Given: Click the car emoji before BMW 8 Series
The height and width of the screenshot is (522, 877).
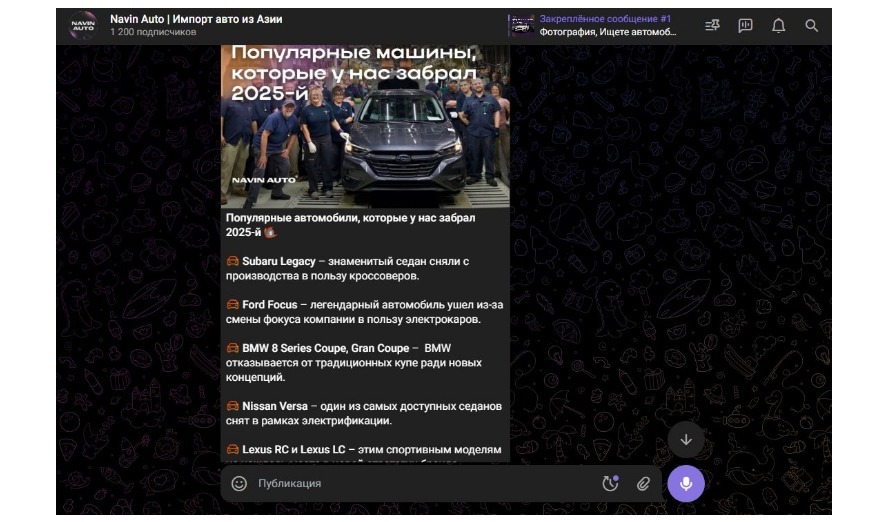Looking at the screenshot, I should pyautogui.click(x=232, y=348).
